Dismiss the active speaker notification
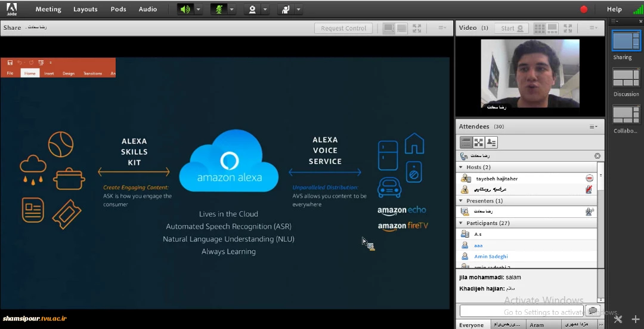 [x=597, y=156]
